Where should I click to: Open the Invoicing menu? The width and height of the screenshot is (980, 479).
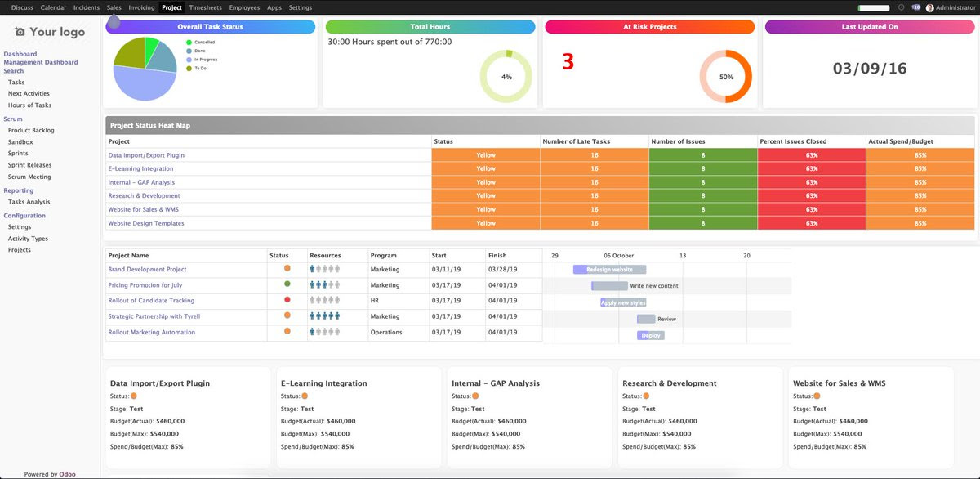[142, 7]
